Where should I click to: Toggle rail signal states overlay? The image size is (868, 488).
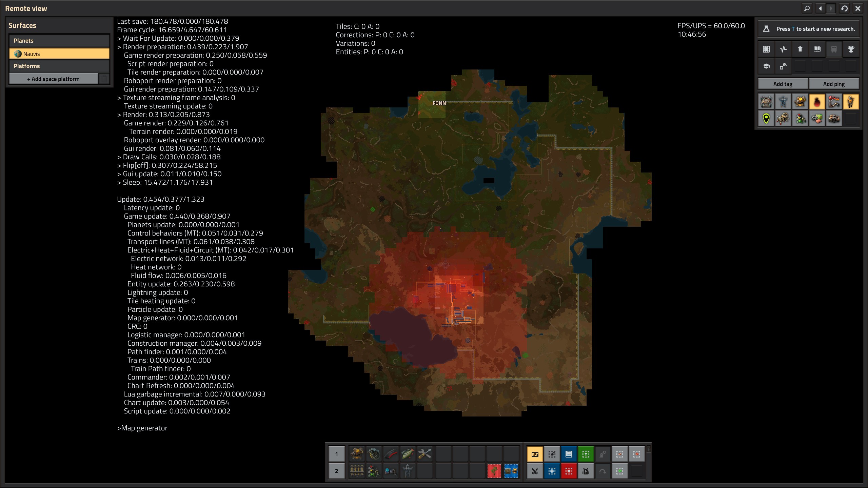point(800,119)
